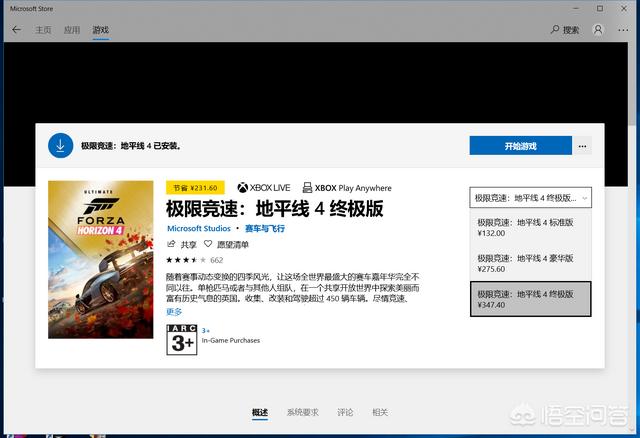
Task: Click the XBOX LIVE logo
Action: (x=264, y=188)
